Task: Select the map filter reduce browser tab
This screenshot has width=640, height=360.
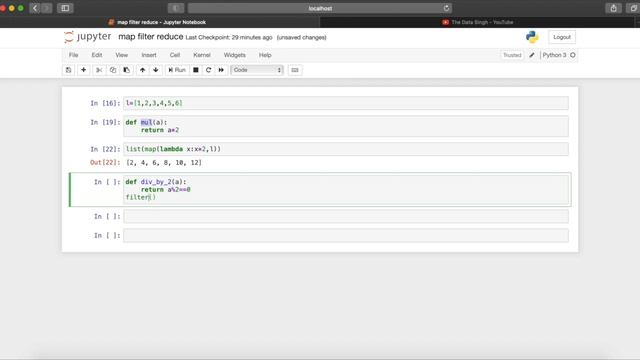Action: (160, 22)
